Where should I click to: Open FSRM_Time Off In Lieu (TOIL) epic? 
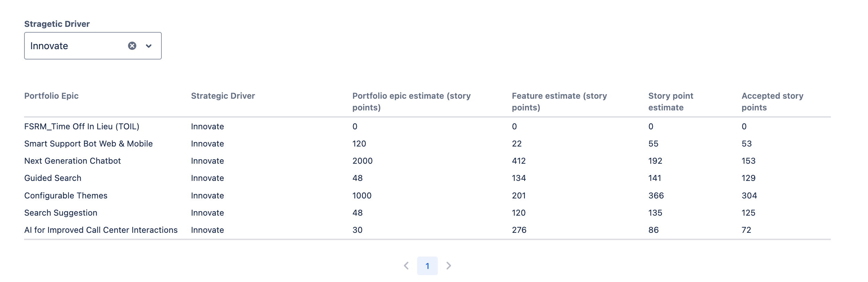[82, 126]
